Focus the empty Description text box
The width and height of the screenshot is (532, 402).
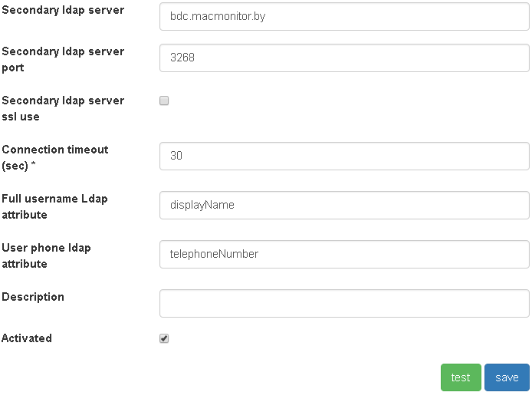344,303
